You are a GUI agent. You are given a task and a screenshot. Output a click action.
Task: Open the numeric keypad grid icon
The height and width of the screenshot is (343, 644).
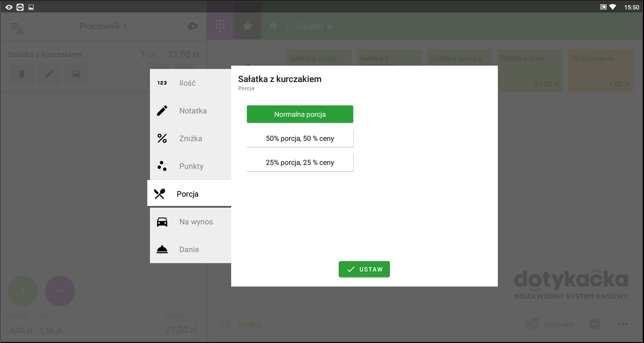pyautogui.click(x=220, y=26)
